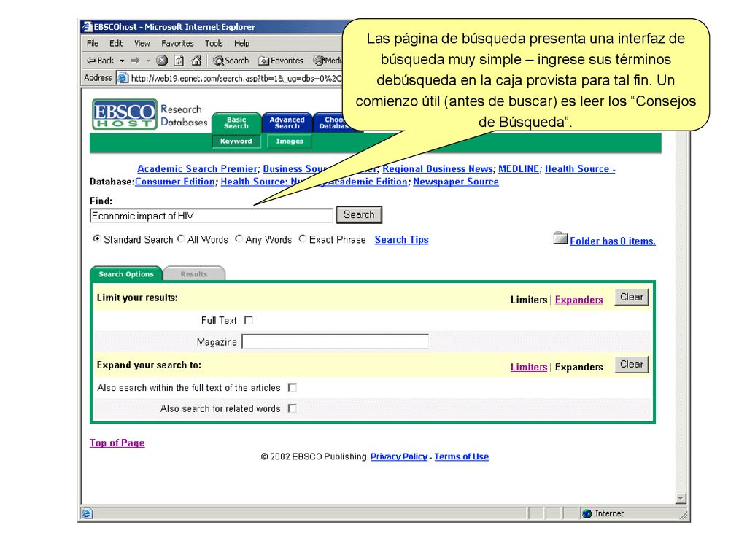747x560 pixels.
Task: Click the Magazine input field
Action: coord(335,341)
